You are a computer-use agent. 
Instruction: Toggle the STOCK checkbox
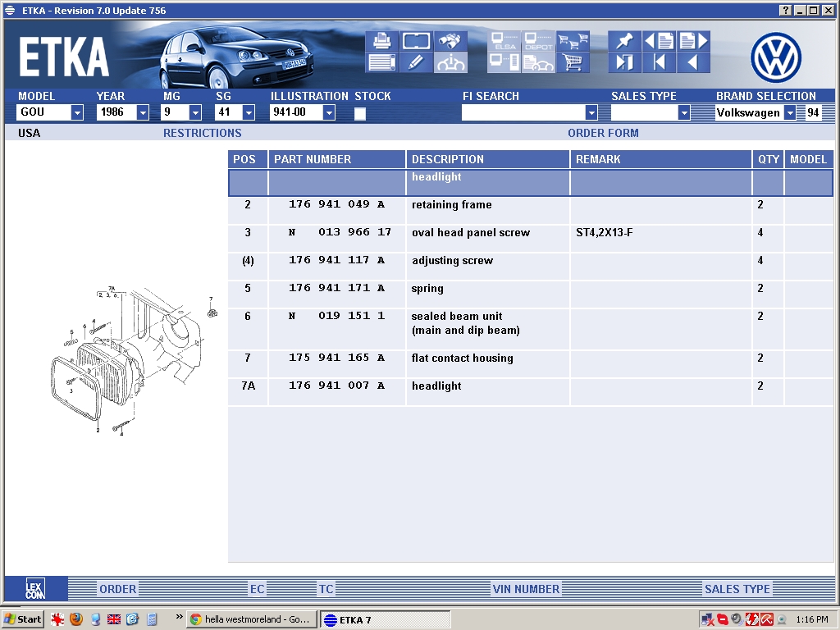360,114
